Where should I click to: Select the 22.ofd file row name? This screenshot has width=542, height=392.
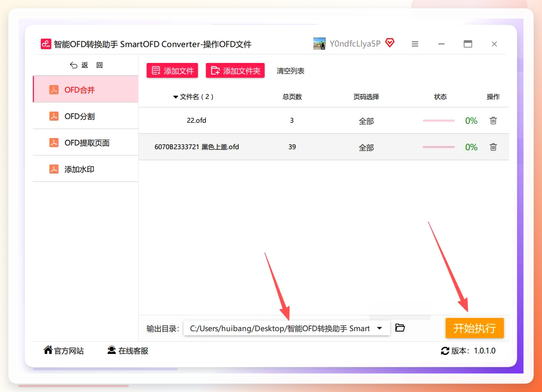[x=196, y=120]
